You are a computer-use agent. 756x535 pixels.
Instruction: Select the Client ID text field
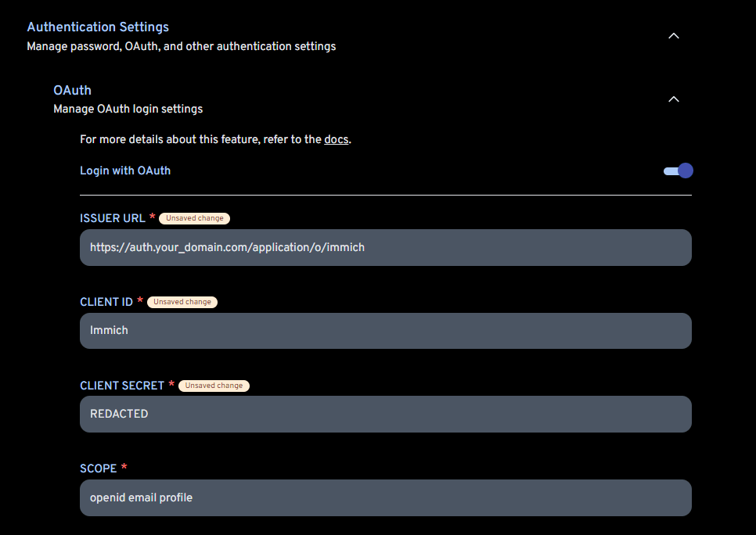[x=385, y=330]
